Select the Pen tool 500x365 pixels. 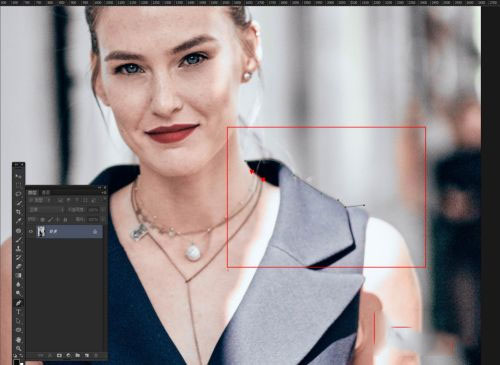tap(18, 303)
